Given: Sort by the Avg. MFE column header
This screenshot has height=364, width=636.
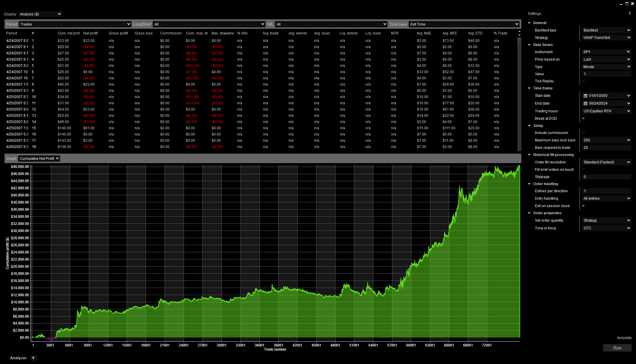Looking at the screenshot, I should 450,33.
